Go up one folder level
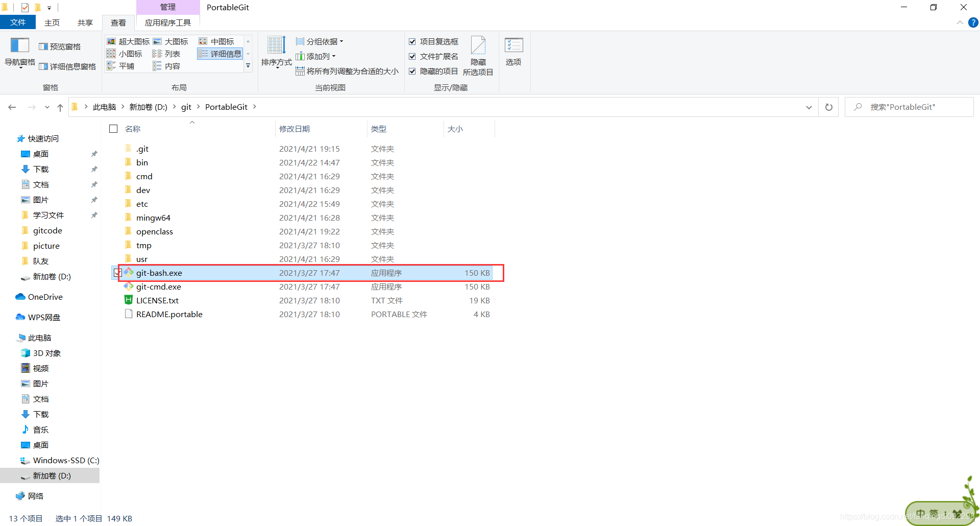The width and height of the screenshot is (980, 526). tap(60, 107)
